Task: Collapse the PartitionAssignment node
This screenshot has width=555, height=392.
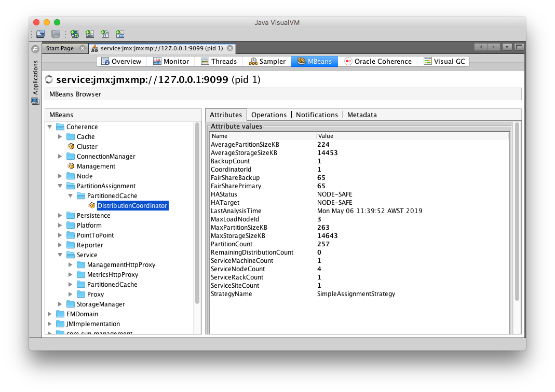Action: (60, 186)
